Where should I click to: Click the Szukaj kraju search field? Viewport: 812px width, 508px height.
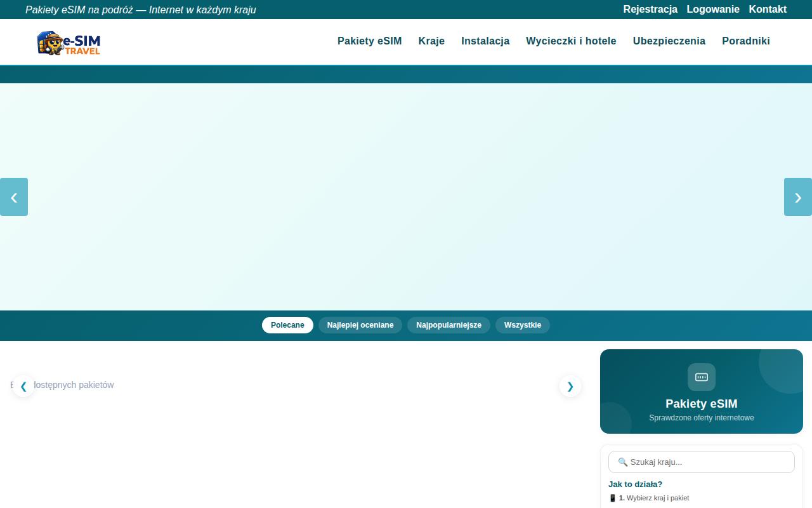pos(701,462)
